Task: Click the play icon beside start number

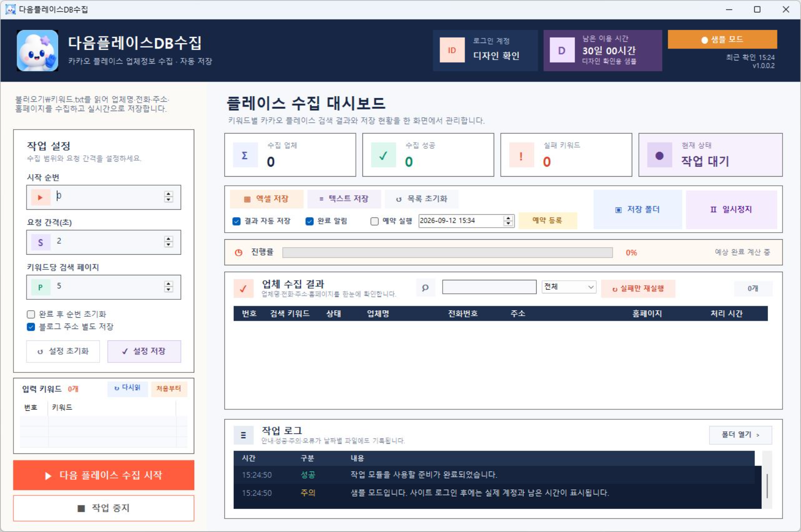Action: (x=40, y=197)
